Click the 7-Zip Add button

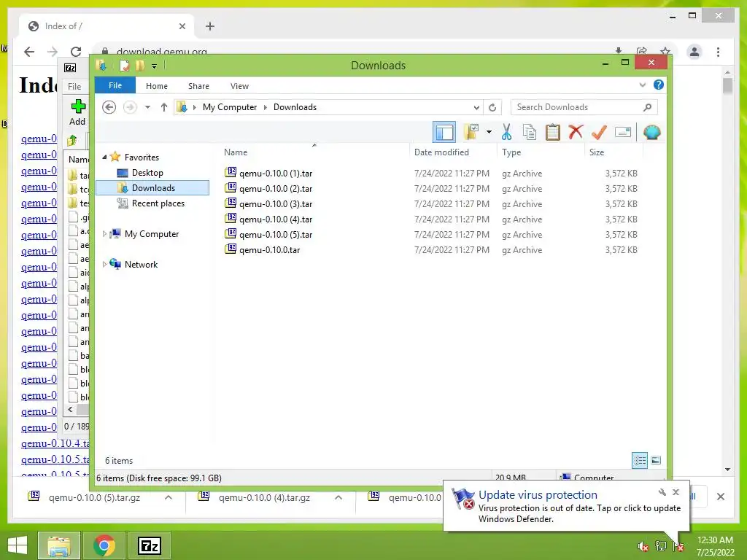click(x=77, y=112)
